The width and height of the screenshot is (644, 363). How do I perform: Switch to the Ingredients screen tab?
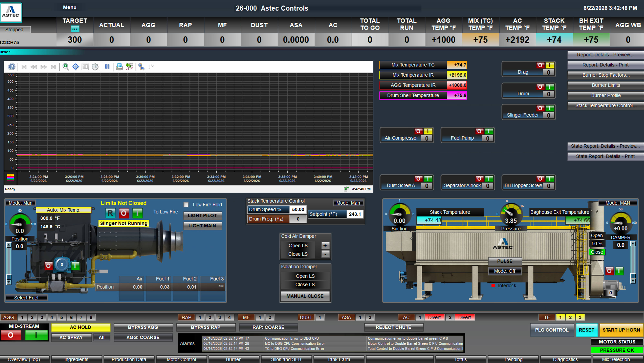pos(76,359)
